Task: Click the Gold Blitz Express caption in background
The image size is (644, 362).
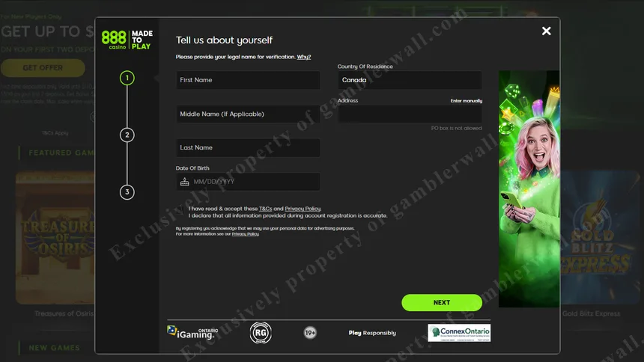Action: [x=591, y=313]
